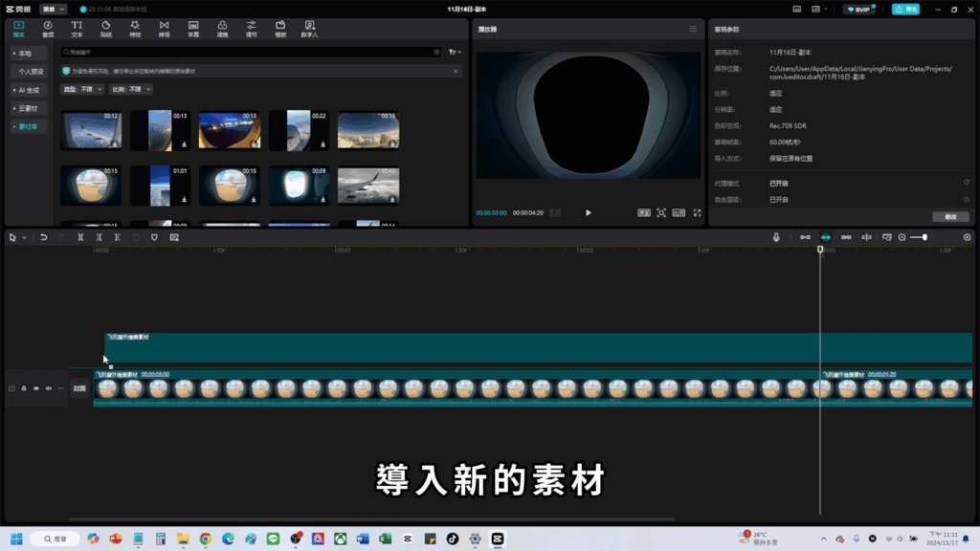
Task: Click the shield marker tool in timeline toolbar
Action: pyautogui.click(x=154, y=237)
